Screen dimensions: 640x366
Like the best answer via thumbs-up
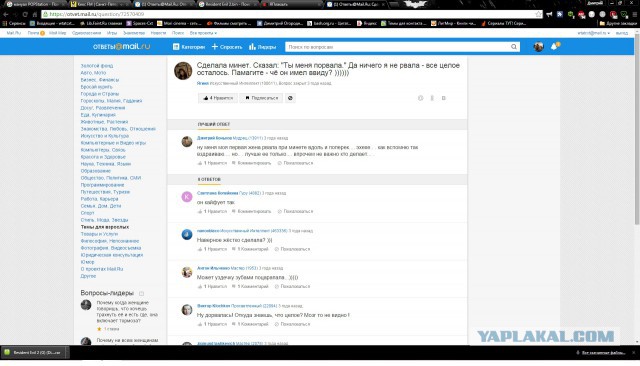[212, 163]
